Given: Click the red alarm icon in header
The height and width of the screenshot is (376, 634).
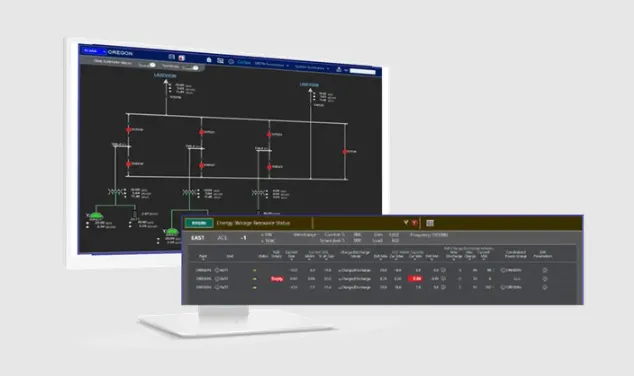Looking at the screenshot, I should click(x=182, y=58).
